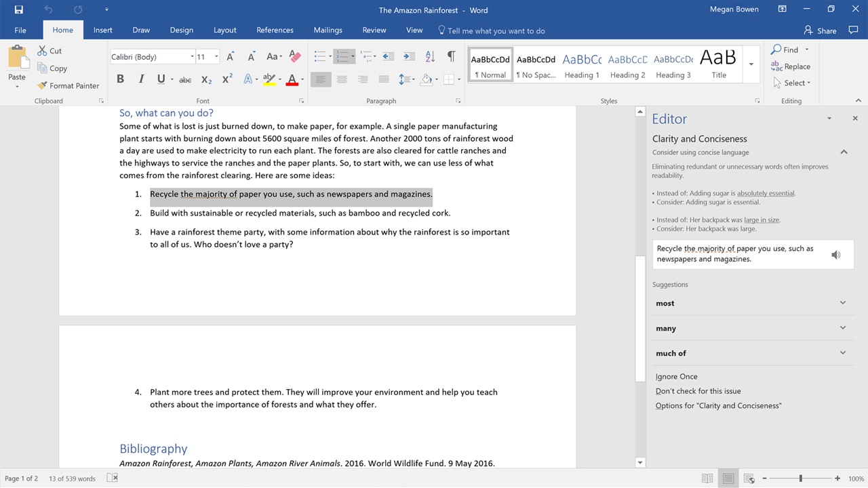868x488 pixels.
Task: Collapse the Clarity and Conciseness section
Action: pos(844,152)
